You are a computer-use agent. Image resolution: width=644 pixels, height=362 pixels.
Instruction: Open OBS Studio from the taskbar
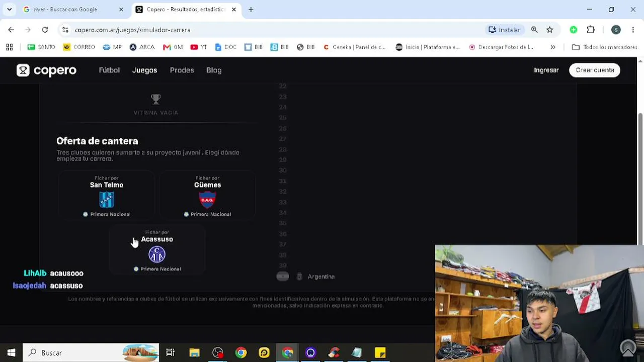coord(217,352)
